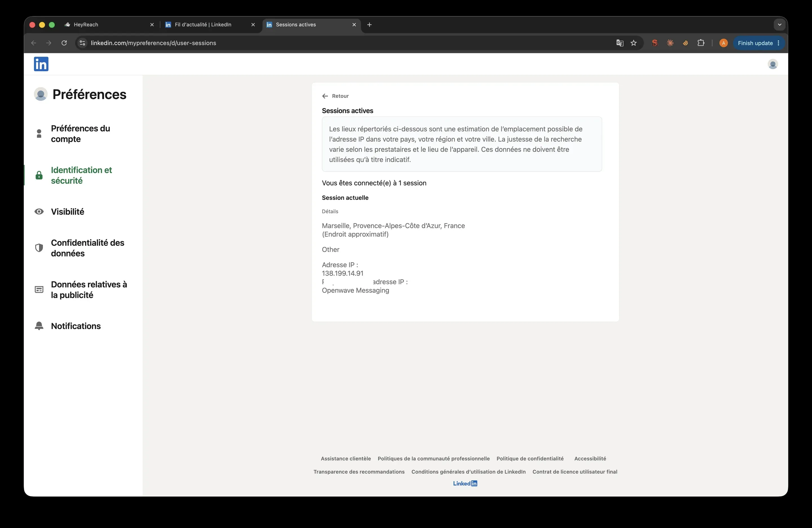Close the Fil d'actualité LinkedIn tab
812x528 pixels.
[253, 25]
